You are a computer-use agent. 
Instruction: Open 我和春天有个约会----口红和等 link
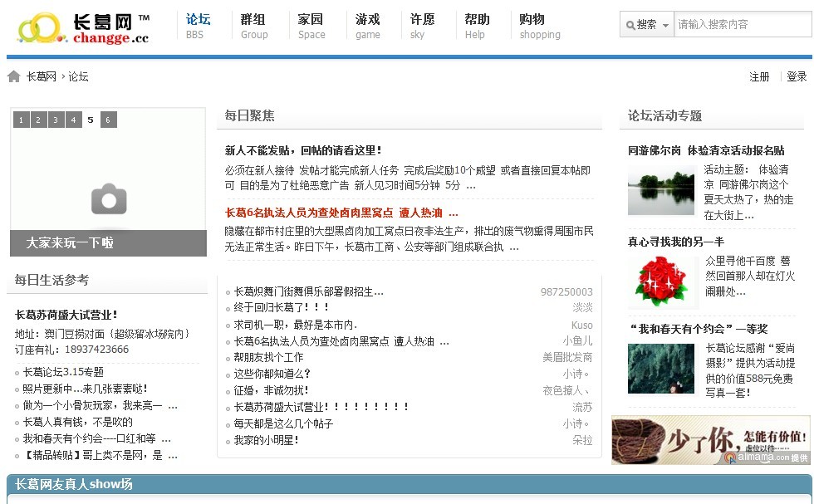click(x=97, y=438)
